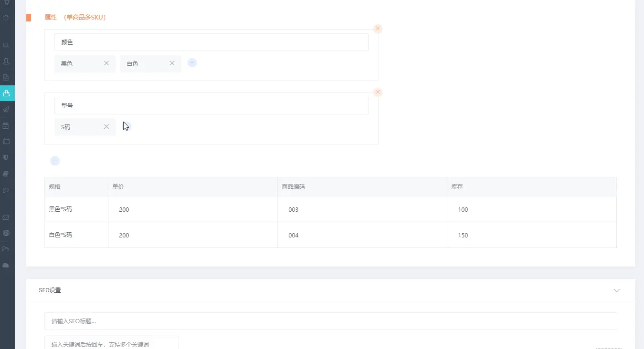Delete the 型号 attribute group
The image size is (644, 349).
[x=378, y=92]
